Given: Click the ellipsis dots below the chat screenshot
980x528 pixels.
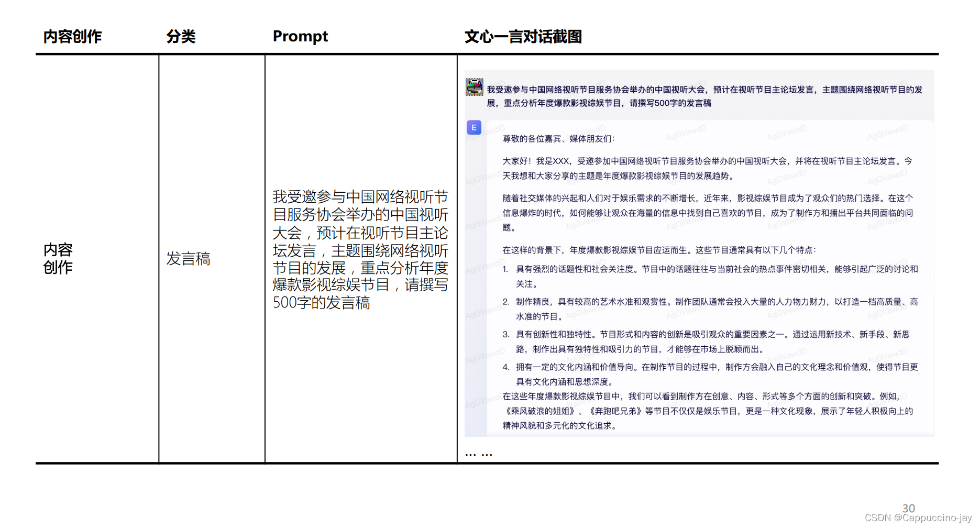Looking at the screenshot, I should click(x=479, y=455).
